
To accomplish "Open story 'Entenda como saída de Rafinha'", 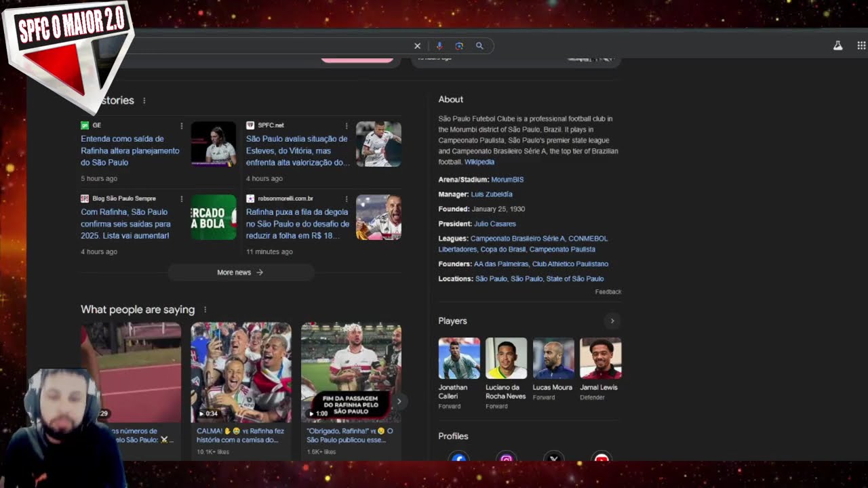I will (130, 150).
